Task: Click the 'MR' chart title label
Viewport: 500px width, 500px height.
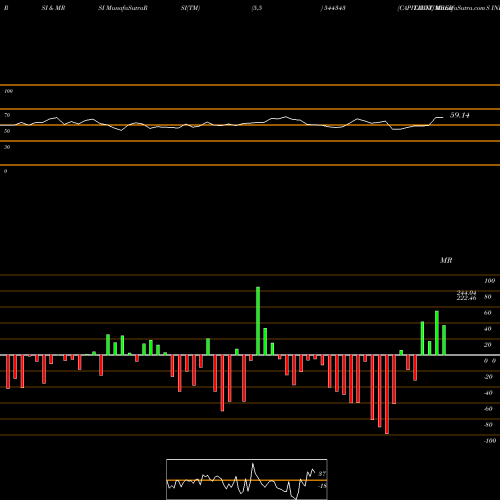Action: 446,260
